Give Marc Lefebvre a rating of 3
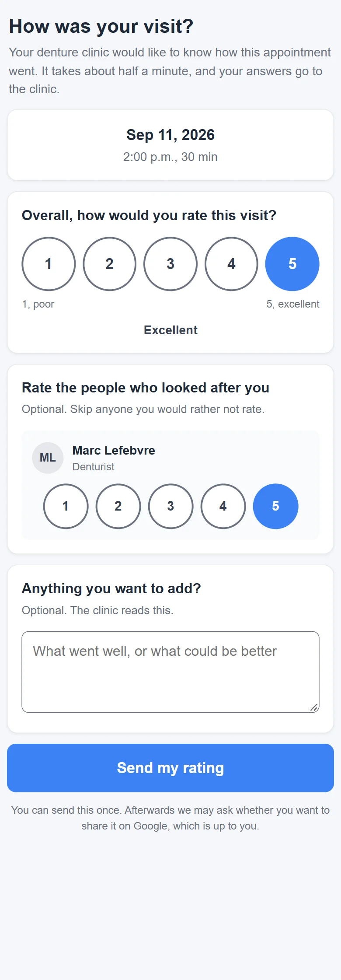The image size is (341, 980). click(x=170, y=506)
